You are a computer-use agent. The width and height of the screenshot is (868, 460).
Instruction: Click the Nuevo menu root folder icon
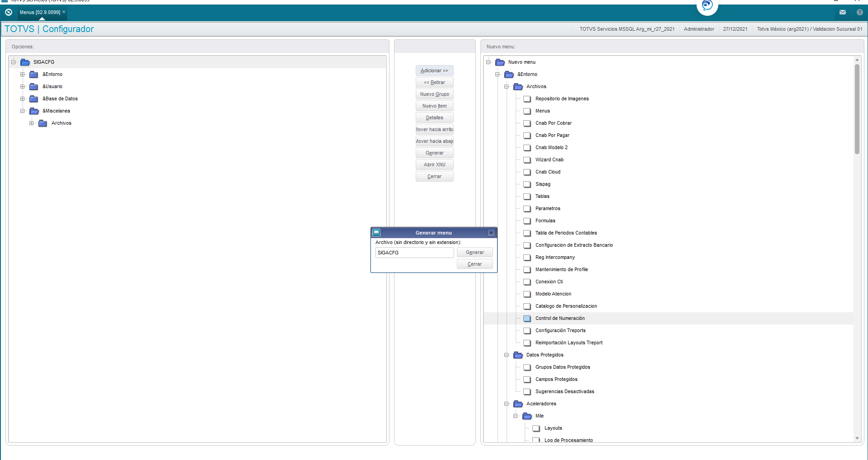(x=500, y=62)
